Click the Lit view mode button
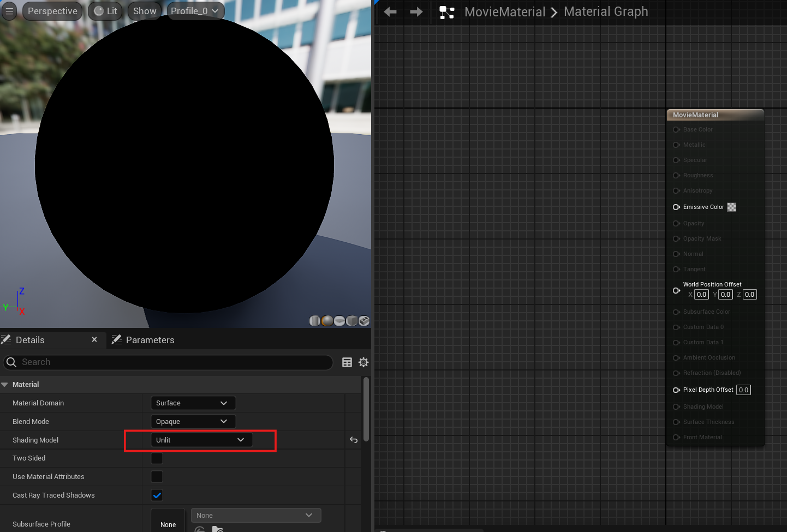 pos(105,10)
